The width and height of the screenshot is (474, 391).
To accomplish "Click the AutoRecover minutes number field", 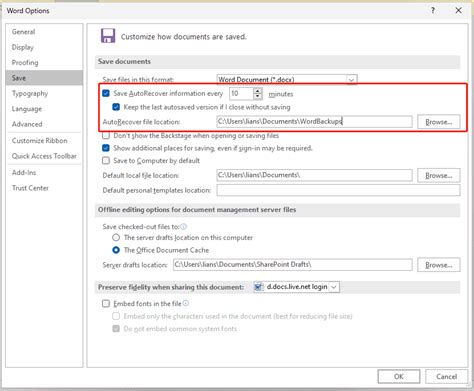I will point(242,94).
